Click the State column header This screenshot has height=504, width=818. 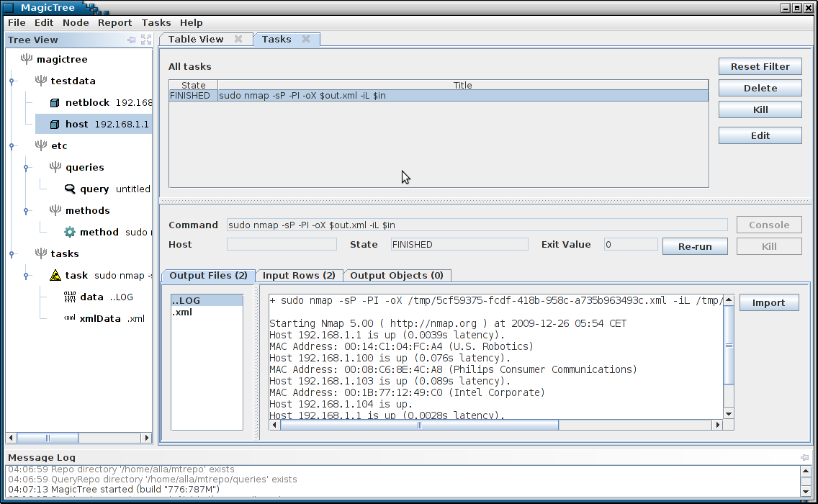193,85
